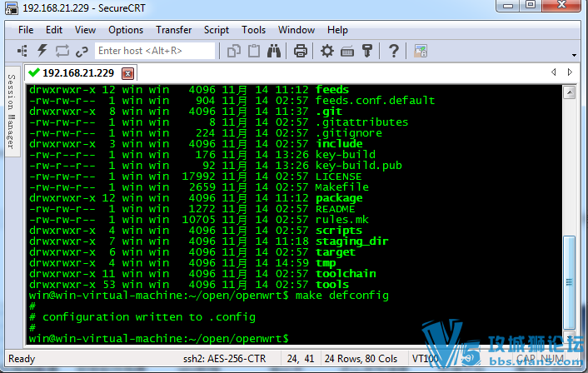Click the Print icon

301,51
